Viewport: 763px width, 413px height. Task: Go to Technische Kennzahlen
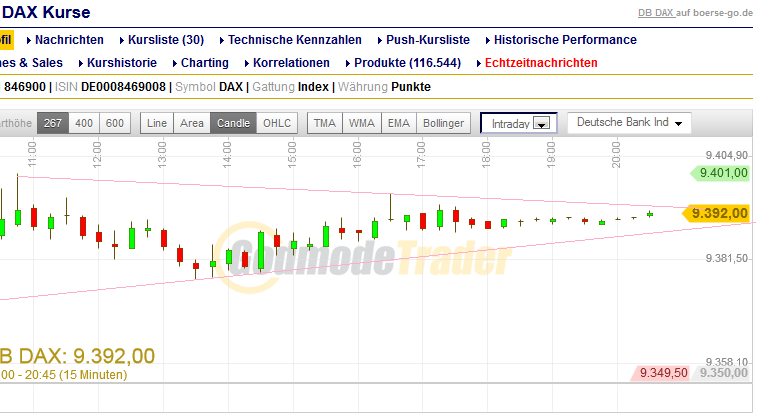(295, 40)
